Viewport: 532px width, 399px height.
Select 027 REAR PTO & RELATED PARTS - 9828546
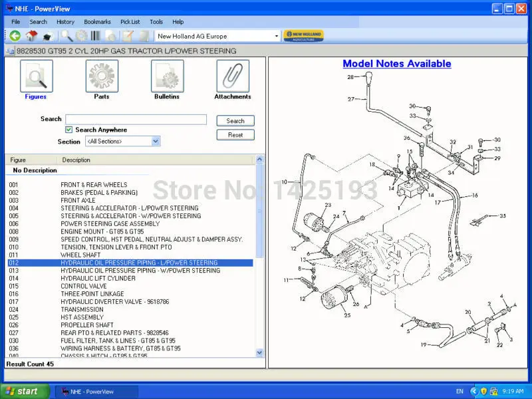click(x=130, y=333)
